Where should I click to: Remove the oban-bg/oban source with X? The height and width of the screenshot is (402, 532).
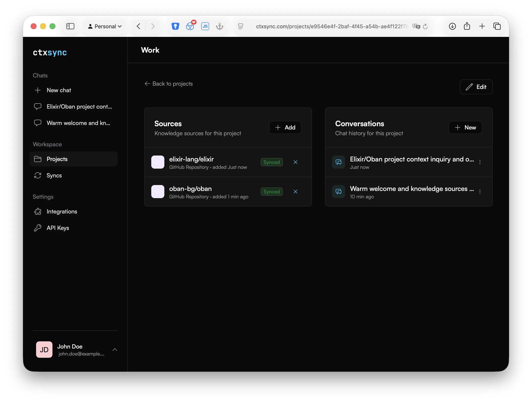tap(295, 192)
